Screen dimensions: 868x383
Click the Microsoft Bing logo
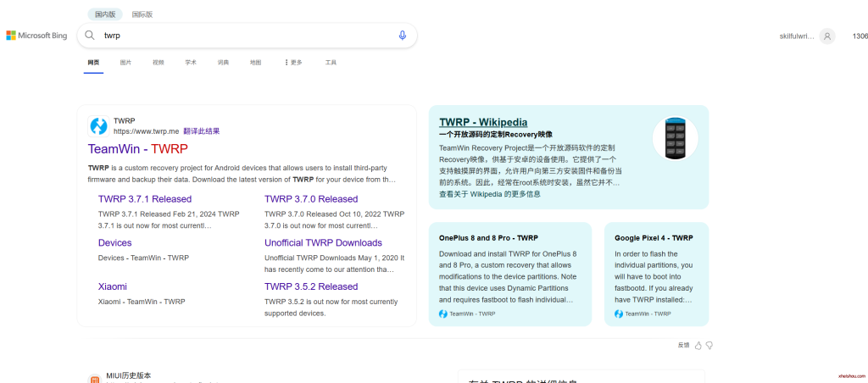tap(36, 36)
